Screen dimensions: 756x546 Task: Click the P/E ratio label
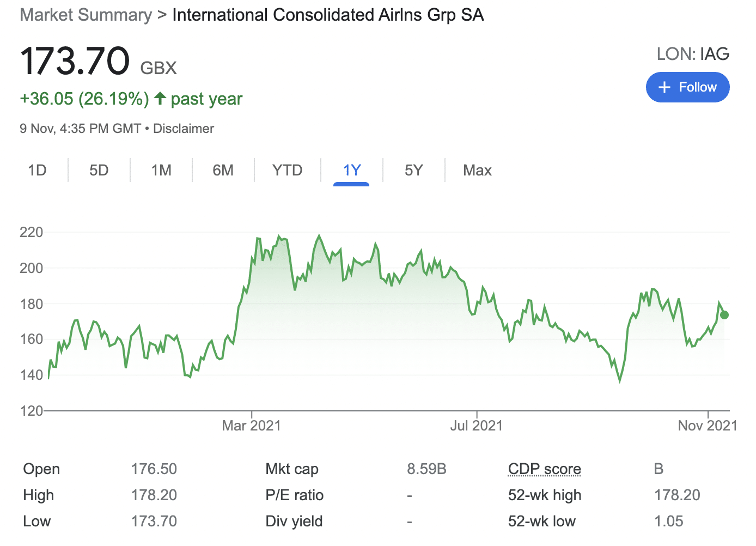[x=295, y=495]
